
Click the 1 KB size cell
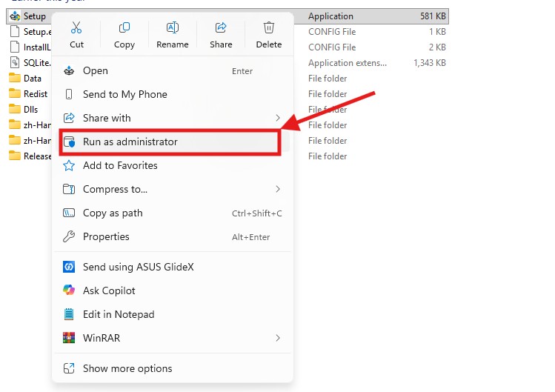tap(437, 32)
